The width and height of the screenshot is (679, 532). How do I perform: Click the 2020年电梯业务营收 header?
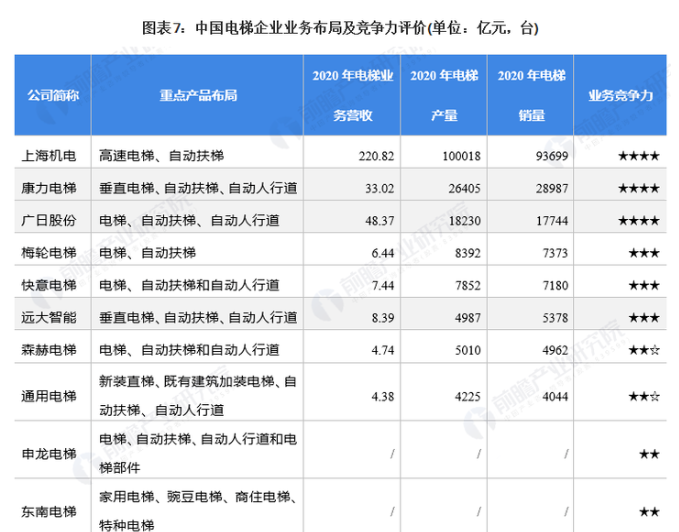(x=352, y=95)
